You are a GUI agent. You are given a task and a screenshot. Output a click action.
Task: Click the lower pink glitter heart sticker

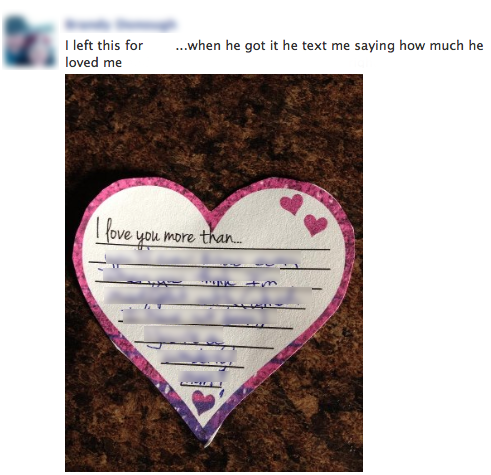pyautogui.click(x=315, y=225)
